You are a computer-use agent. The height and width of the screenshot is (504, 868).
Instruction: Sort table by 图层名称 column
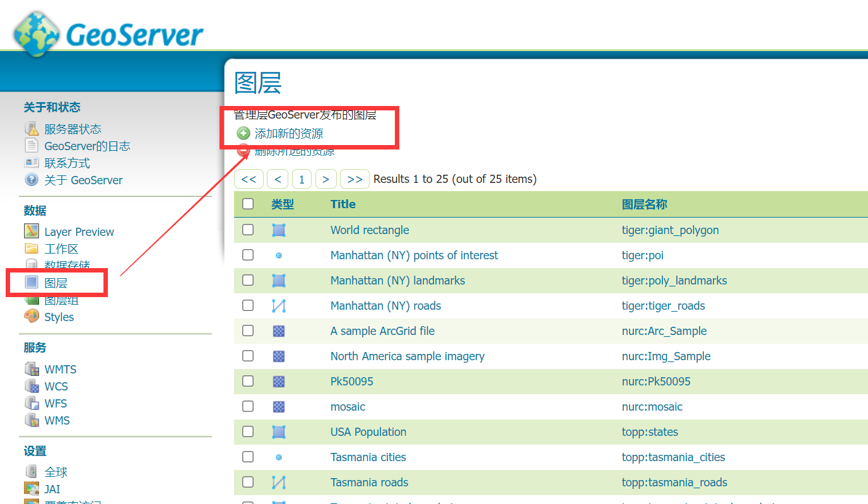tap(645, 204)
